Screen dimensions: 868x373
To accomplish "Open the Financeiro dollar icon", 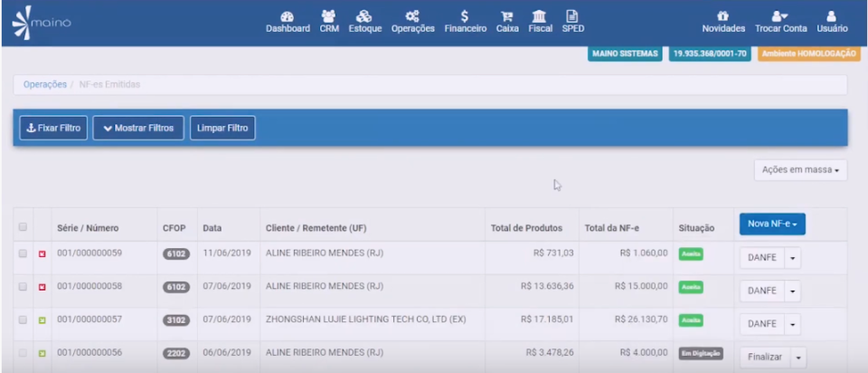I will (465, 16).
